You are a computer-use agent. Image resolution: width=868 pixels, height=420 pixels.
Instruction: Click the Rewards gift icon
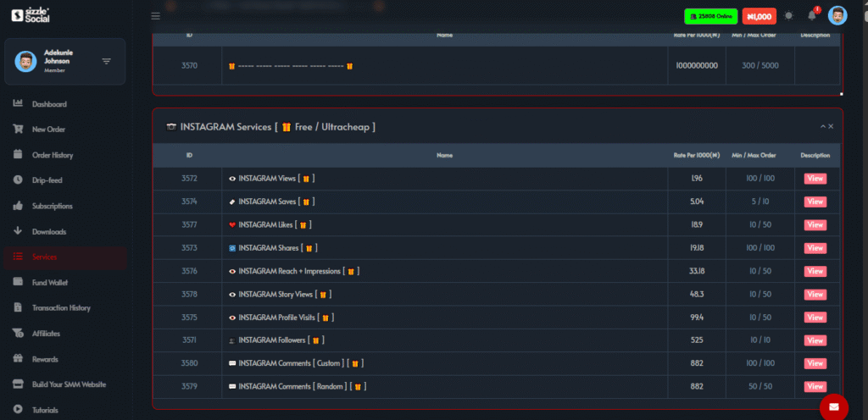pyautogui.click(x=18, y=359)
